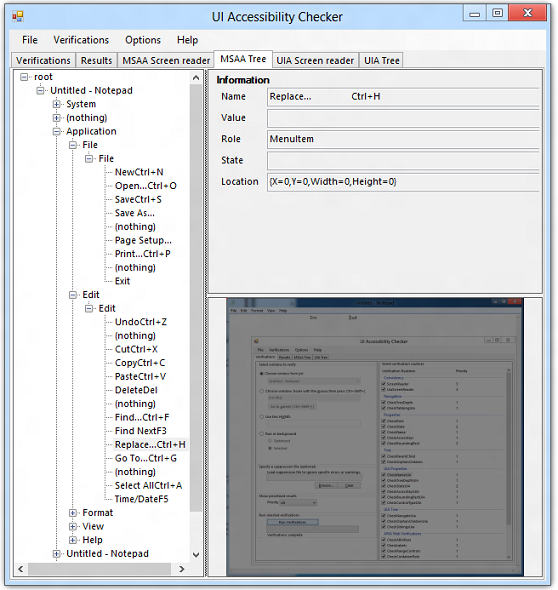Expand the Format tree node
This screenshot has width=558, height=590.
pyautogui.click(x=73, y=513)
